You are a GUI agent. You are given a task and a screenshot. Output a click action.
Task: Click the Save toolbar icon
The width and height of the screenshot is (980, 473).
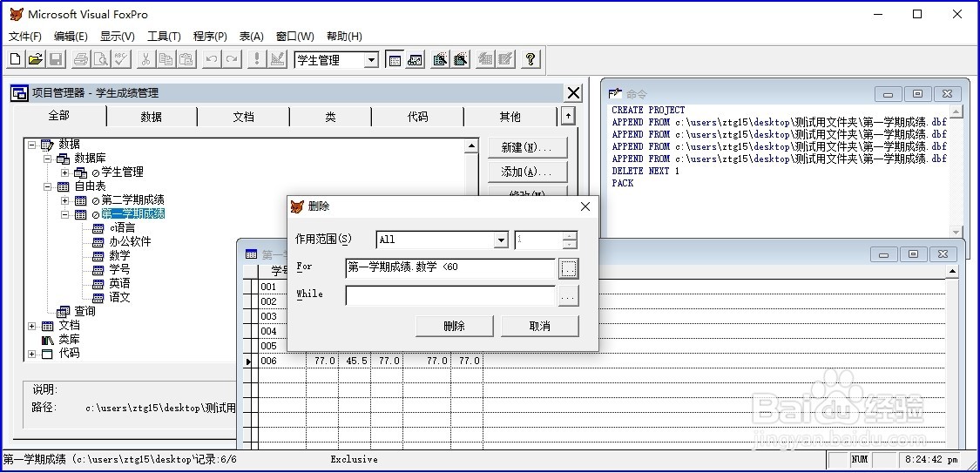tap(56, 59)
